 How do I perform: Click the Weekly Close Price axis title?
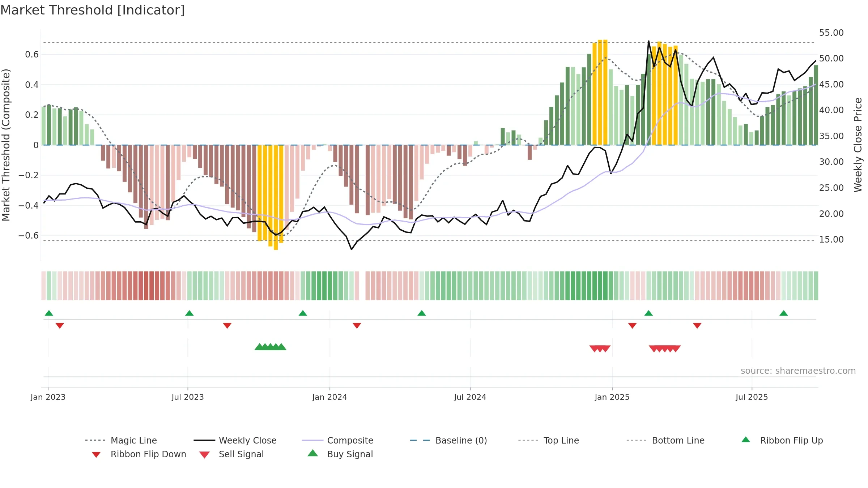(858, 145)
